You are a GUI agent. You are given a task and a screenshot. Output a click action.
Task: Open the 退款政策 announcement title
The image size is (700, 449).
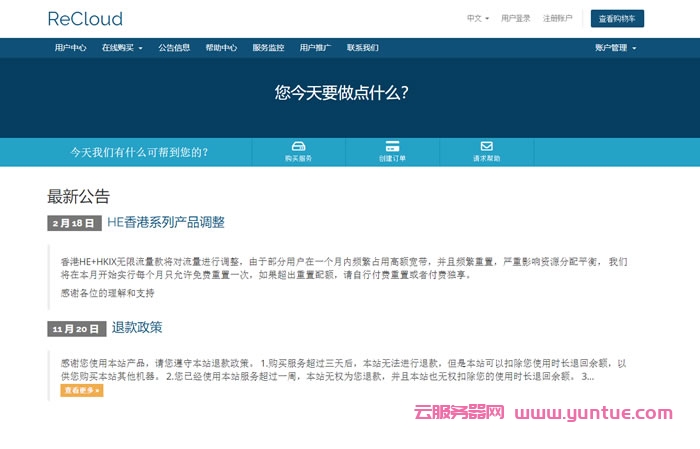coord(137,328)
